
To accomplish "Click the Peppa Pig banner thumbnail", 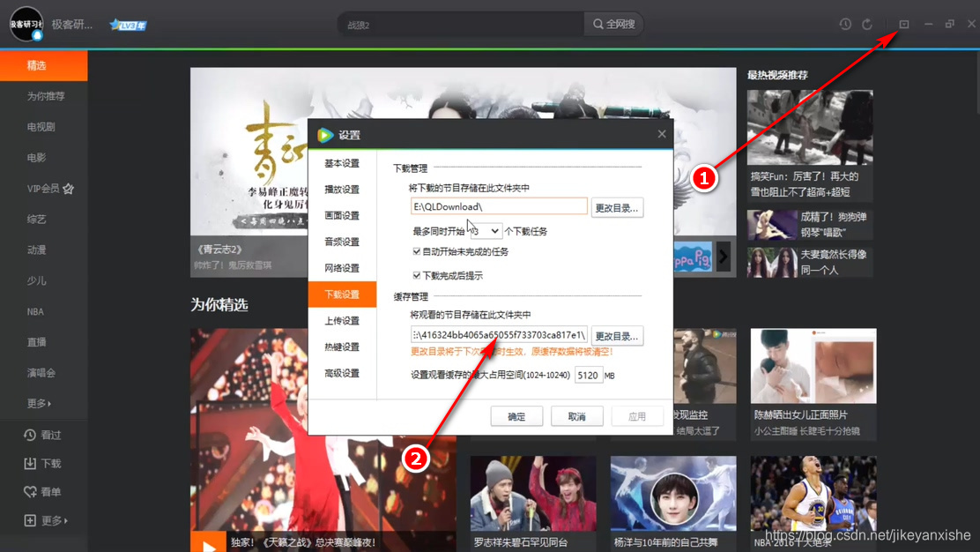I will tap(693, 257).
